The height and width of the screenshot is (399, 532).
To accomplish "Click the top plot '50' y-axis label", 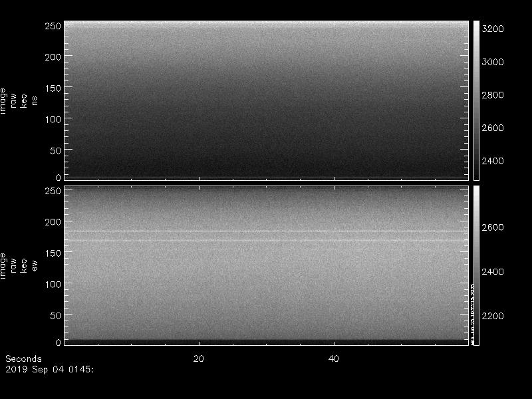I will point(56,151).
